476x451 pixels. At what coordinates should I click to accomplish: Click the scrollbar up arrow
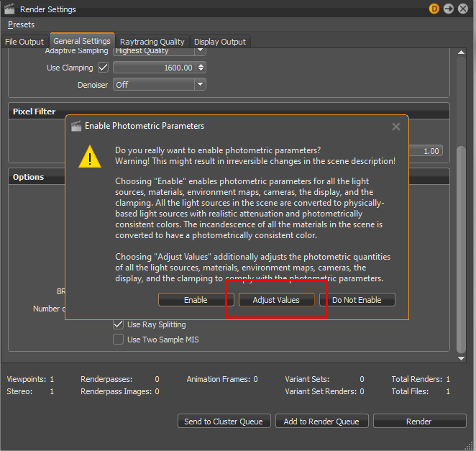461,53
